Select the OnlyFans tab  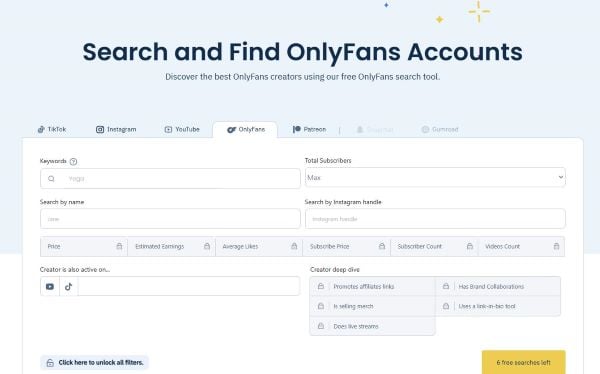[245, 129]
